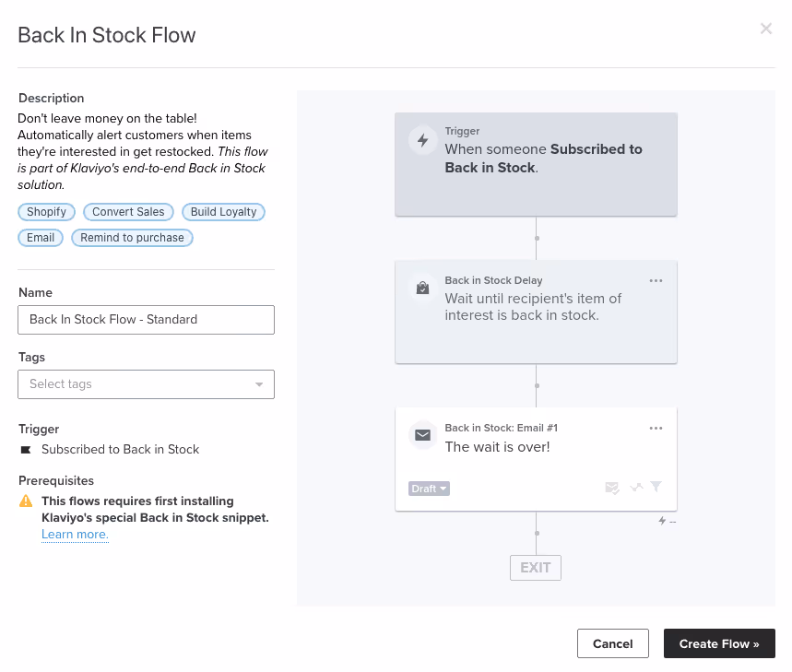Click the lightning bolt trigger icon
792x672 pixels.
click(422, 140)
